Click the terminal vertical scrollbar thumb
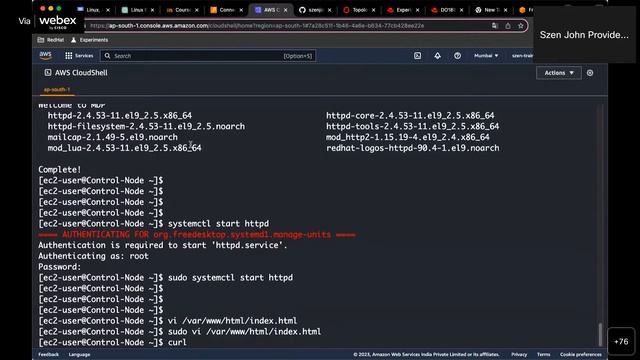Screen dimensions: 640x360 pyautogui.click(x=600, y=334)
